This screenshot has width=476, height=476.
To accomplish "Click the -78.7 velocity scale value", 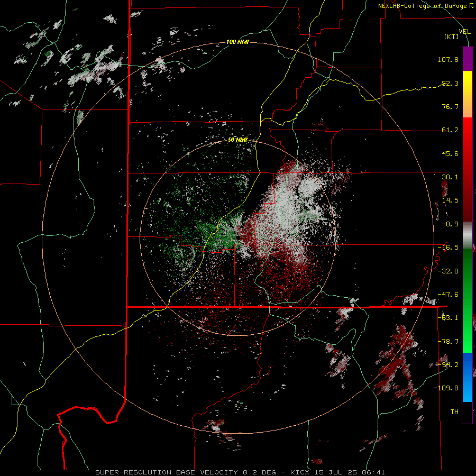I will (x=448, y=342).
